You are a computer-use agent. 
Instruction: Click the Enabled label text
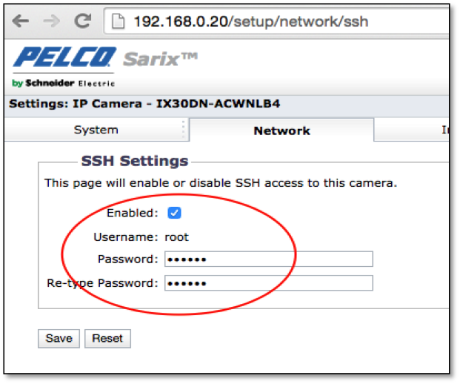pos(132,213)
